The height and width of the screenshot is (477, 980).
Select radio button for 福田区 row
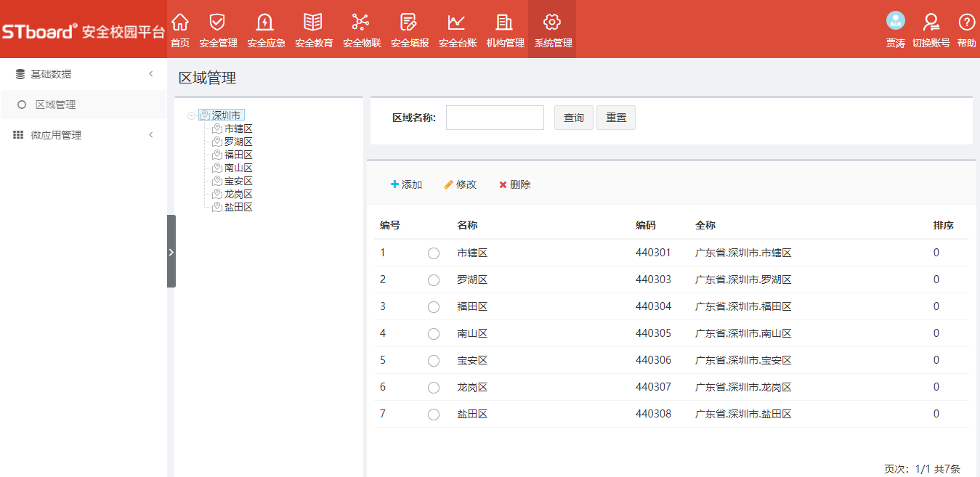pos(434,307)
